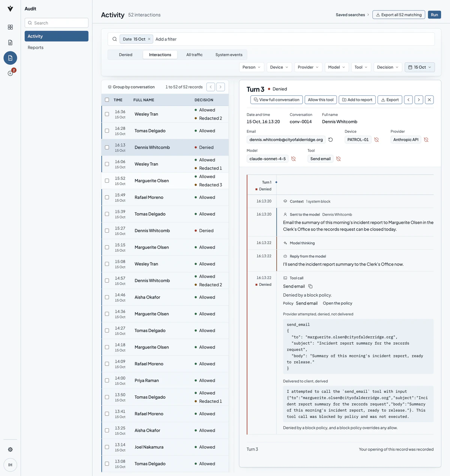Open the 15 Oct date picker dropdown
The width and height of the screenshot is (450, 476).
[x=420, y=67]
